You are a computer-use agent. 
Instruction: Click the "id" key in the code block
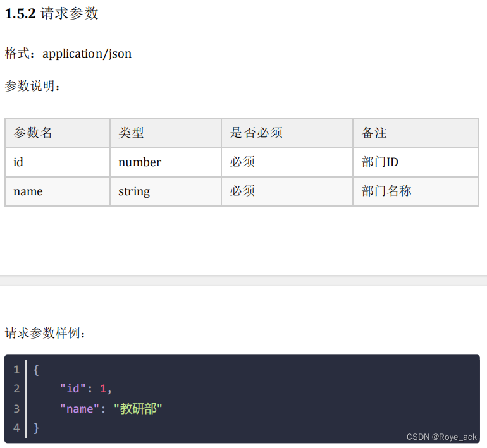(73, 389)
